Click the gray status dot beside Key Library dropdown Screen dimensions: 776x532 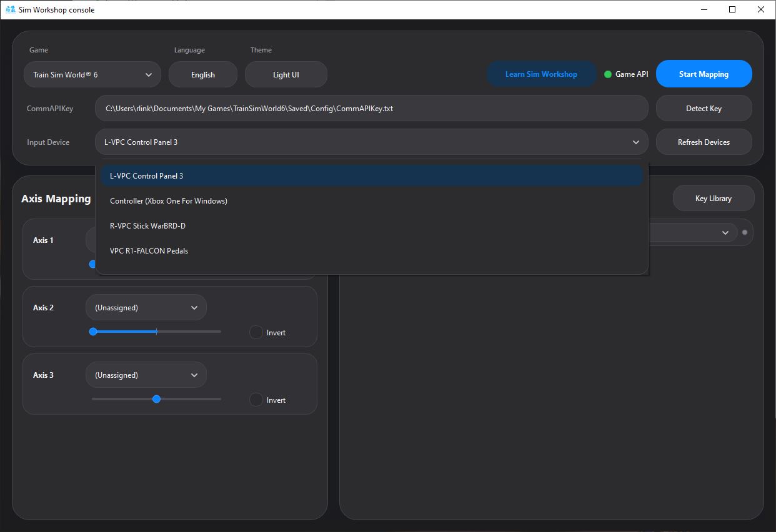[x=744, y=232]
